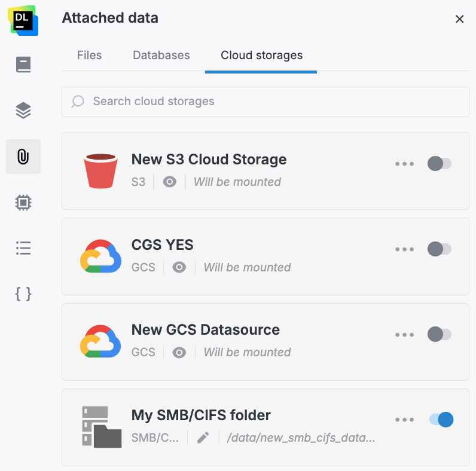Switch to the Databases tab
Image resolution: width=476 pixels, height=471 pixels.
tap(161, 56)
